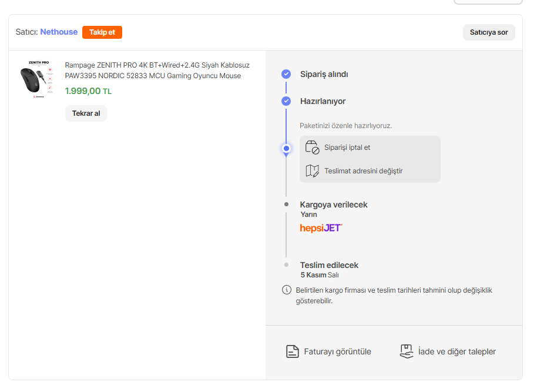Click the info icon beside the shipping note

click(x=287, y=290)
